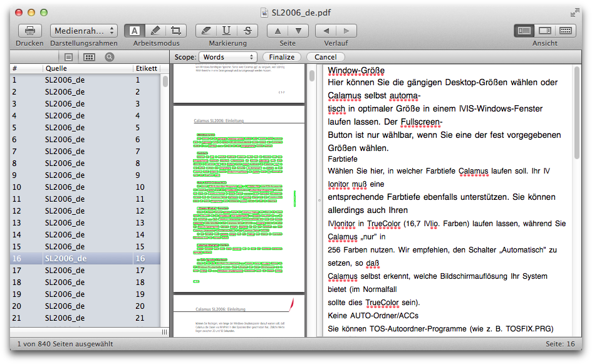Apply the highlight marker tool
Viewport: 592px width, 364px height.
(x=205, y=31)
